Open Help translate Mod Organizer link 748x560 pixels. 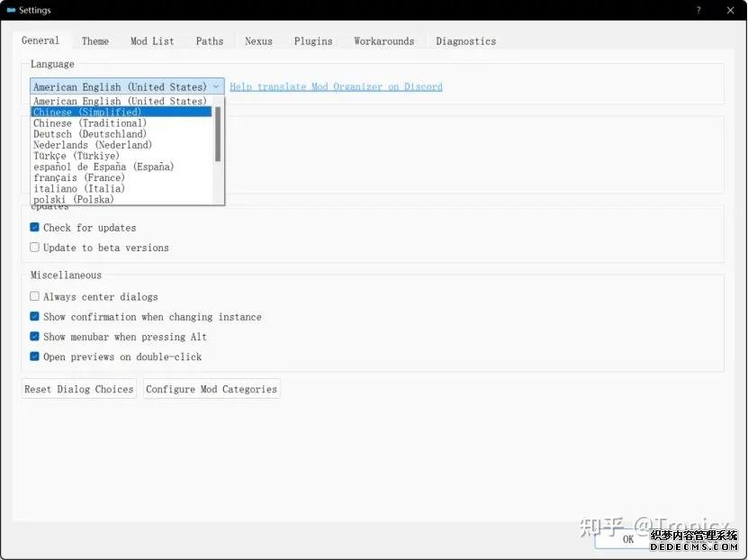336,87
